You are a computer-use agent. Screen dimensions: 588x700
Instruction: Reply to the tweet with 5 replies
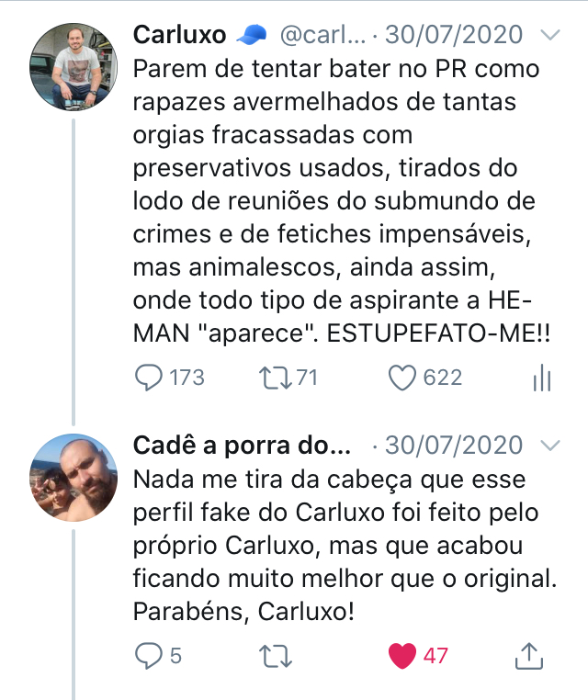(x=149, y=656)
